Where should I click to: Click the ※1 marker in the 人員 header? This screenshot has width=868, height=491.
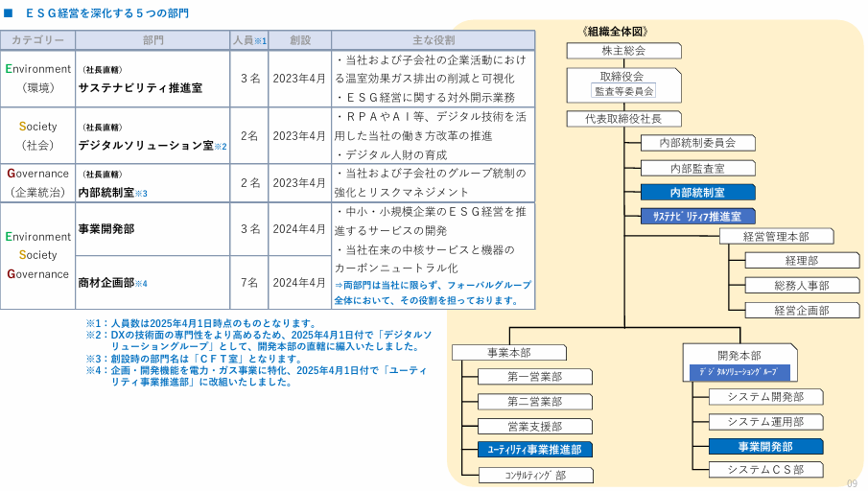pos(260,41)
